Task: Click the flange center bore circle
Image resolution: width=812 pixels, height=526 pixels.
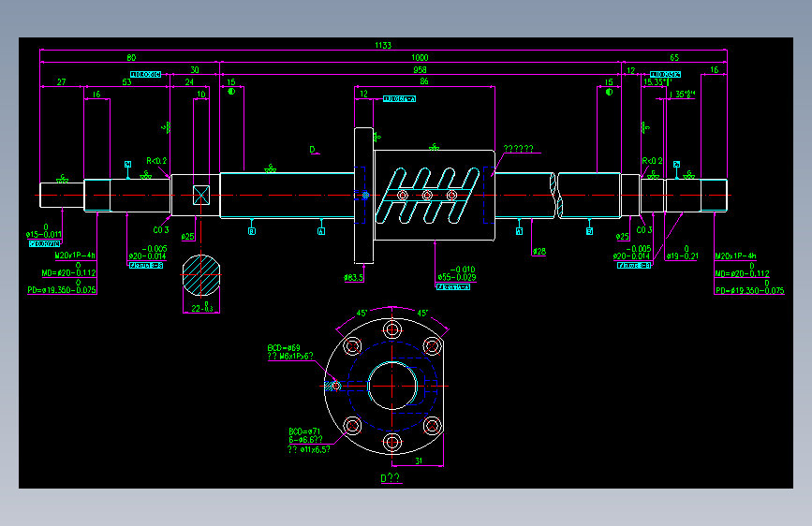Action: [392, 386]
